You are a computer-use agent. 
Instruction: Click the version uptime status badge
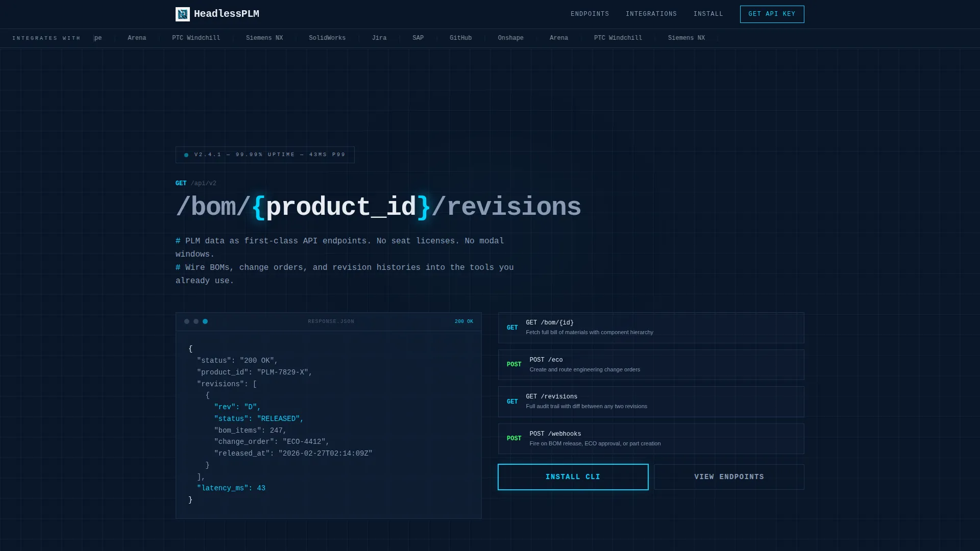click(265, 155)
